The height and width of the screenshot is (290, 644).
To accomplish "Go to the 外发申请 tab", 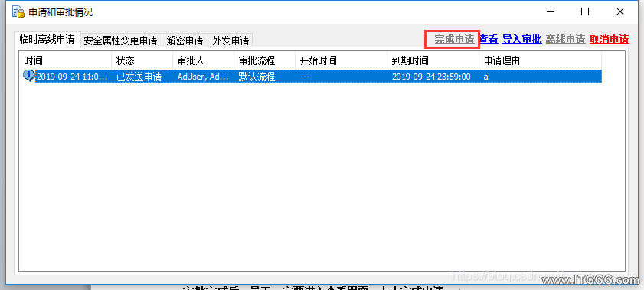I will [230, 41].
